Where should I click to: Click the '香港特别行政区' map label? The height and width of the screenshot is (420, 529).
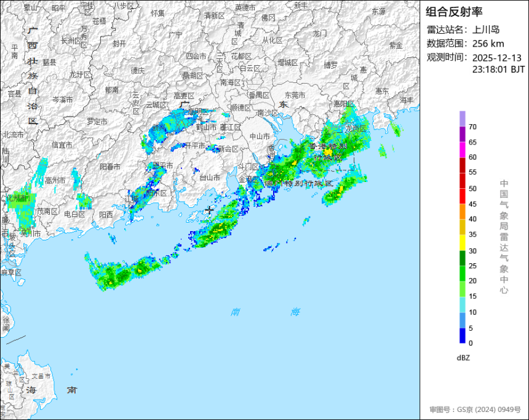point(328,152)
